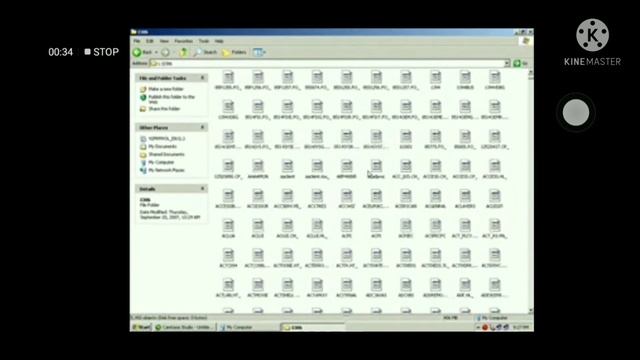Open the Views dropdown in the toolbar
Screen dimensions: 640x360
point(259,52)
